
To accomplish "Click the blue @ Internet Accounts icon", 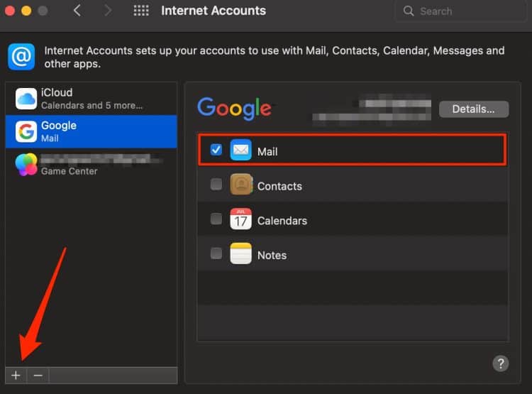I will pyautogui.click(x=21, y=57).
